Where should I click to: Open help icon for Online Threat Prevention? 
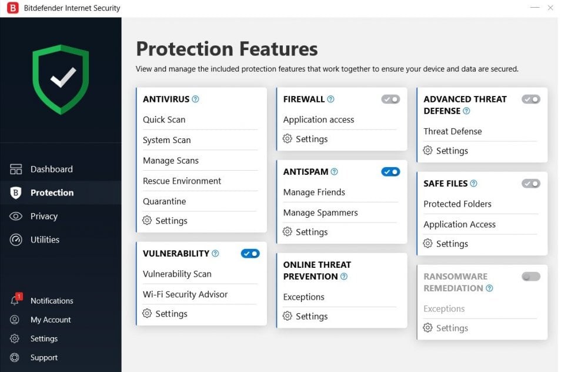344,277
